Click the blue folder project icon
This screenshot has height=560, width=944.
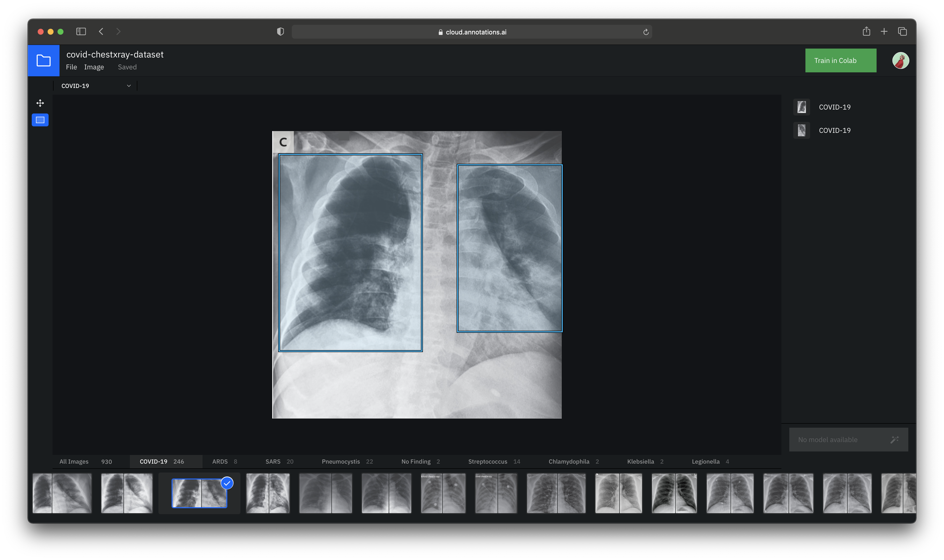[43, 60]
